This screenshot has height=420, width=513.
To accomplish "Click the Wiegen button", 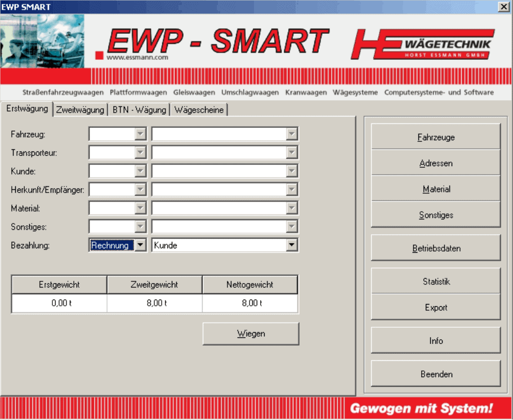I will click(251, 334).
